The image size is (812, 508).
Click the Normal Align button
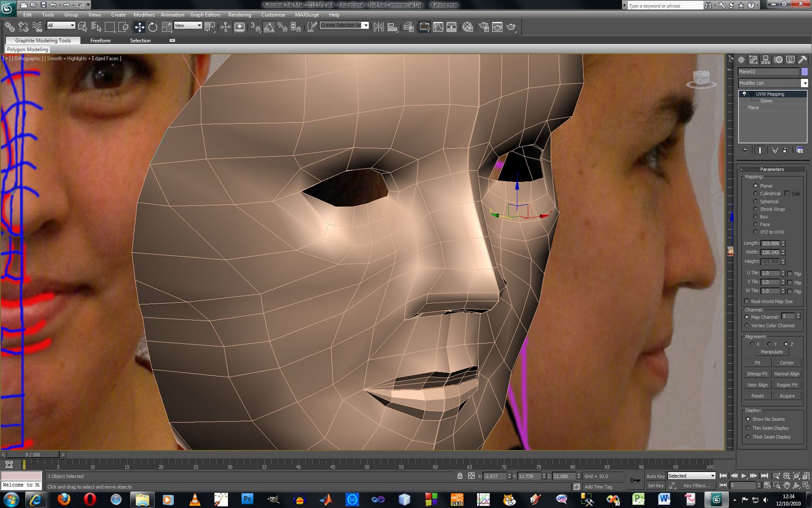pyautogui.click(x=787, y=373)
